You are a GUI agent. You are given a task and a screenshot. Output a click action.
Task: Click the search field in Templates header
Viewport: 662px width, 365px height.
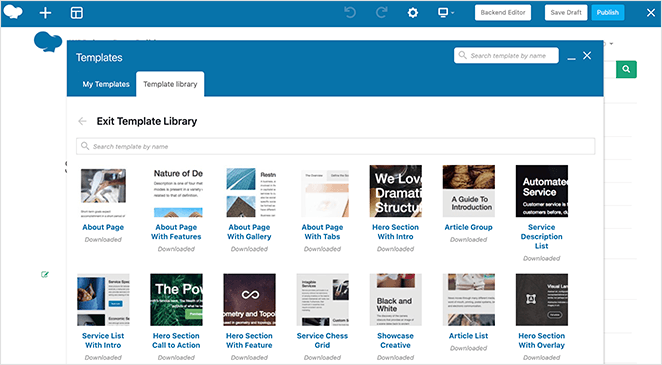pyautogui.click(x=506, y=55)
